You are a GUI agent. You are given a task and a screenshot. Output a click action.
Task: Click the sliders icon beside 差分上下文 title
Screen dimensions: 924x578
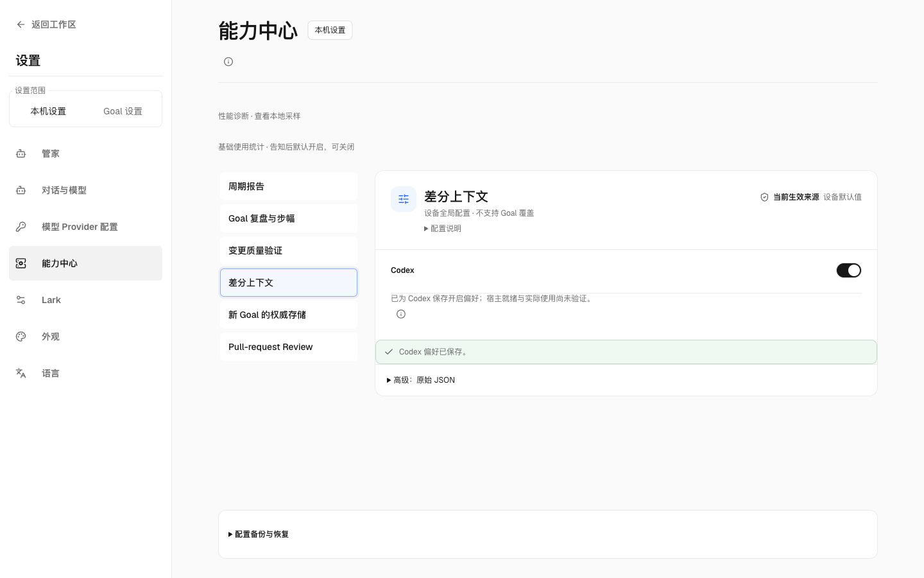coord(404,199)
